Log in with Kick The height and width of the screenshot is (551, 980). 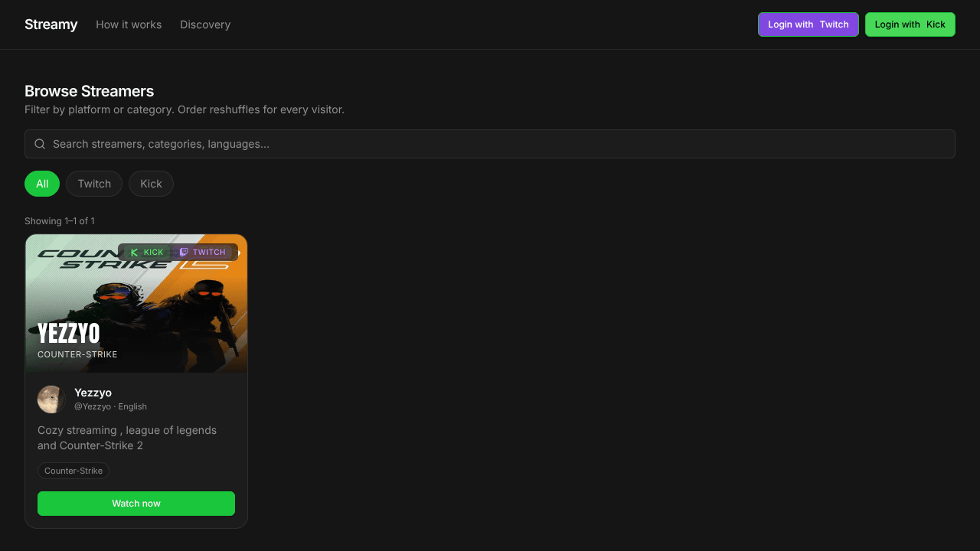pyautogui.click(x=910, y=24)
